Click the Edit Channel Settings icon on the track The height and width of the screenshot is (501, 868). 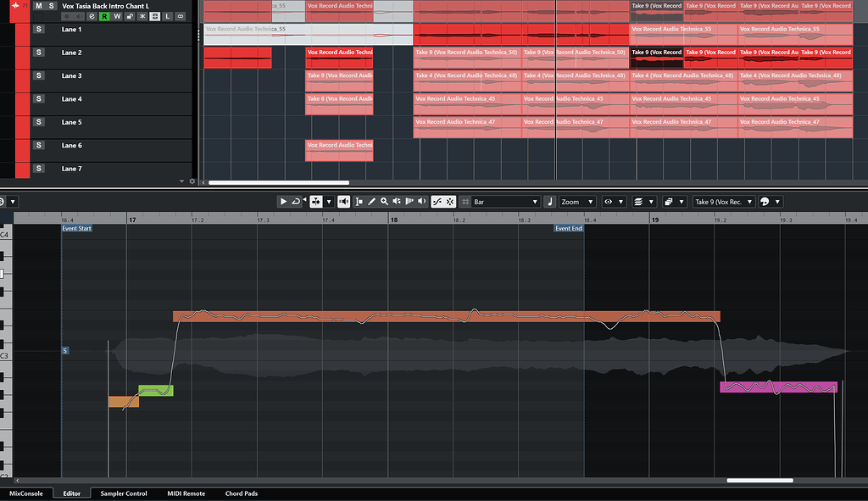pyautogui.click(x=91, y=17)
